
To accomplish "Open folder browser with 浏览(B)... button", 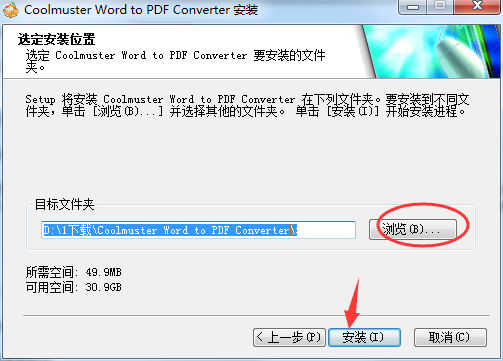I will [413, 229].
